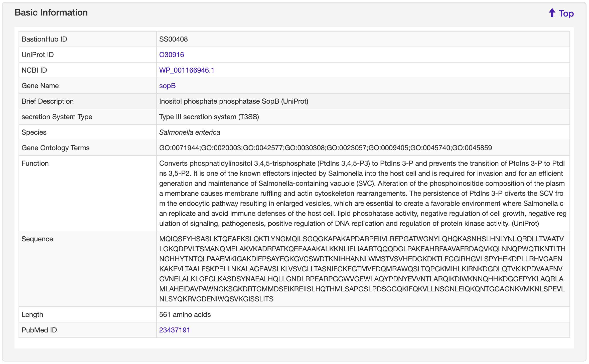589x364 pixels.
Task: Open PubMed ID 23437191 link
Action: (175, 330)
